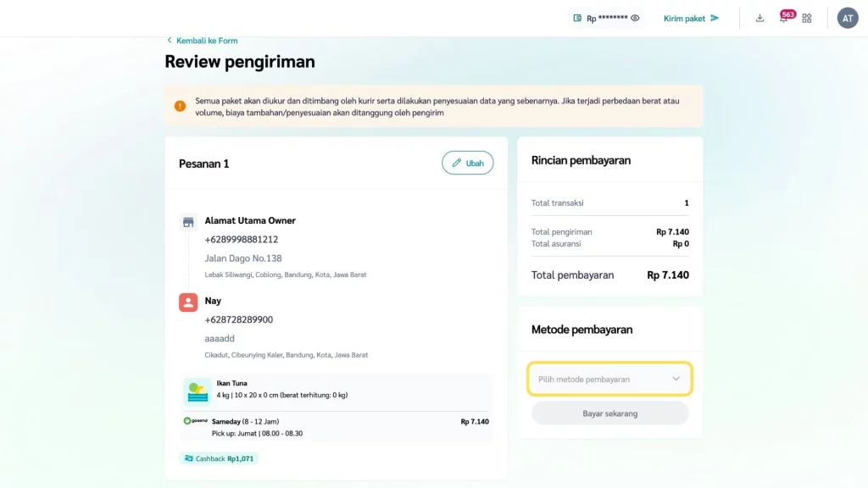The height and width of the screenshot is (488, 868).
Task: Open notifications bell with 563 badge
Action: [x=784, y=18]
